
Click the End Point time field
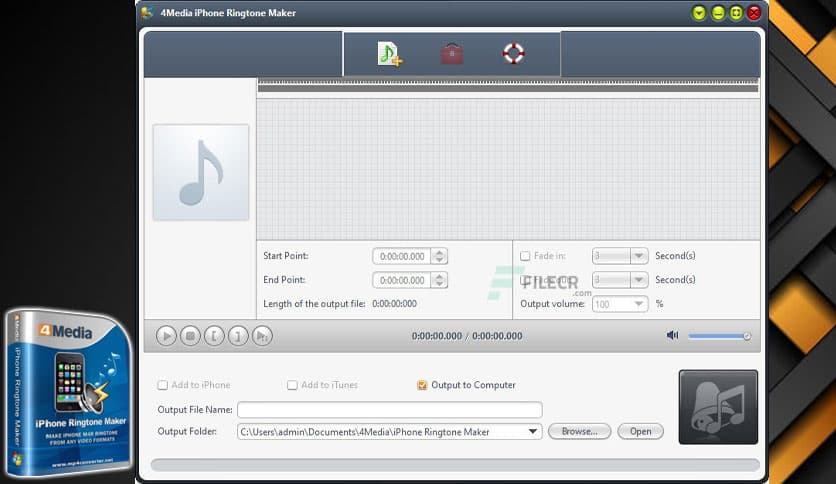pyautogui.click(x=402, y=280)
